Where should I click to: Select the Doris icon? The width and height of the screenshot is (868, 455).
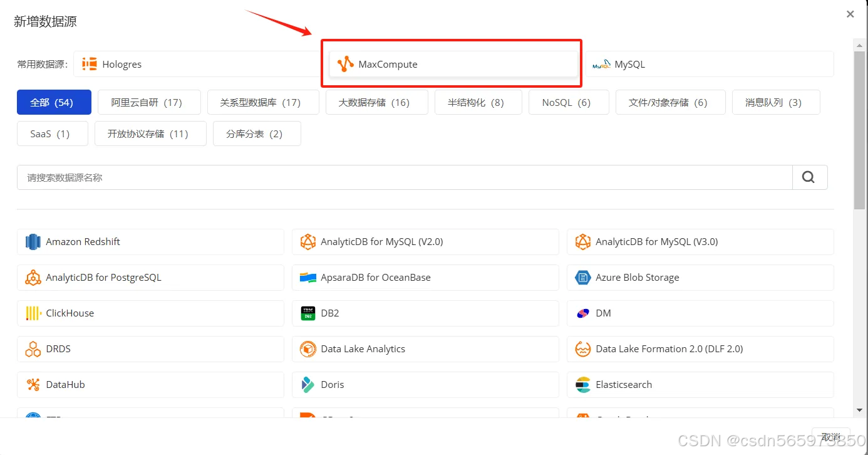[307, 384]
